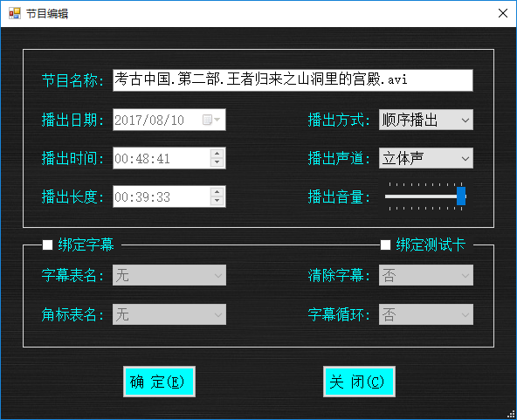Click the 确定(E) button

[x=159, y=382]
